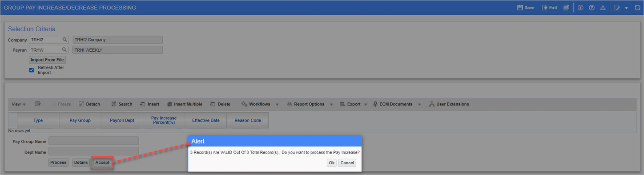
Task: Open Payrun lookup magnifier icon
Action: (x=64, y=50)
